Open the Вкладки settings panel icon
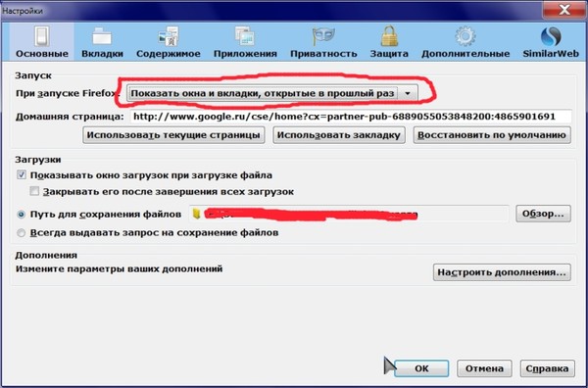Screen dimensions: 588x388 tap(102, 36)
